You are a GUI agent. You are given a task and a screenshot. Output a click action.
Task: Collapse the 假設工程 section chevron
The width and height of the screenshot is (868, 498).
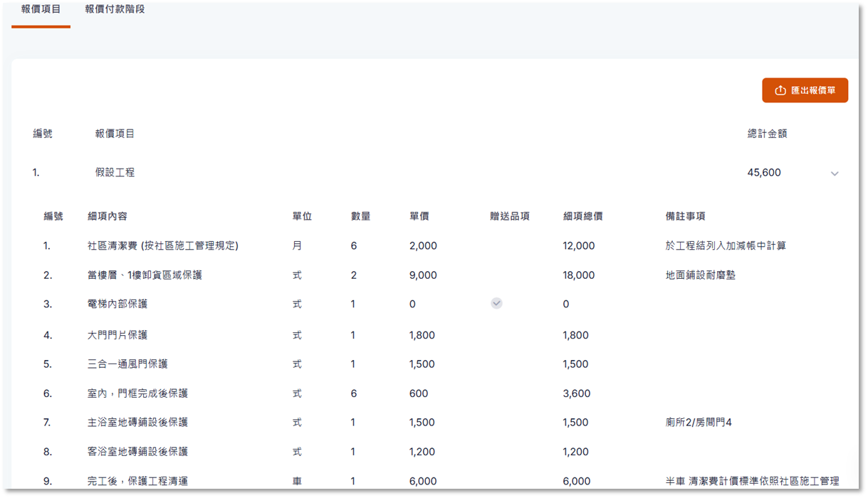click(x=835, y=174)
